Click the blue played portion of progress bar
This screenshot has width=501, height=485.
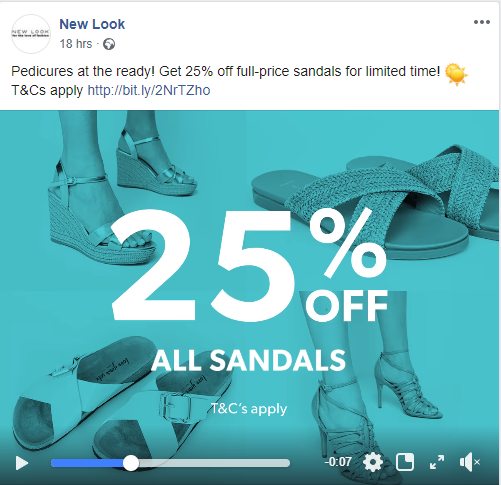point(87,463)
